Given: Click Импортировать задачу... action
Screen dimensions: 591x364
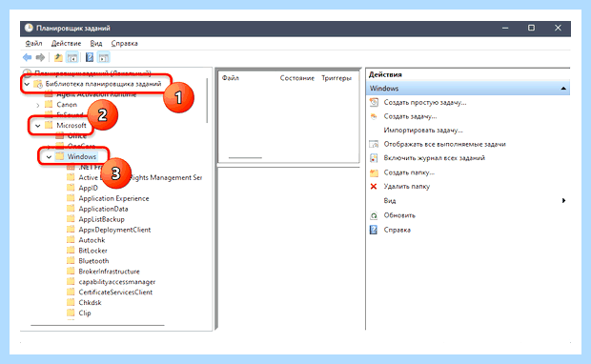Looking at the screenshot, I should pyautogui.click(x=423, y=130).
